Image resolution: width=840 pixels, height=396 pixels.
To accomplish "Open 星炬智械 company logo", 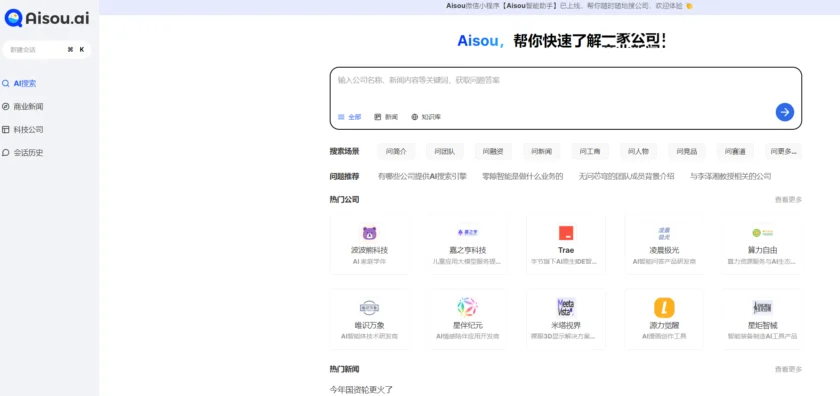I will 762,308.
